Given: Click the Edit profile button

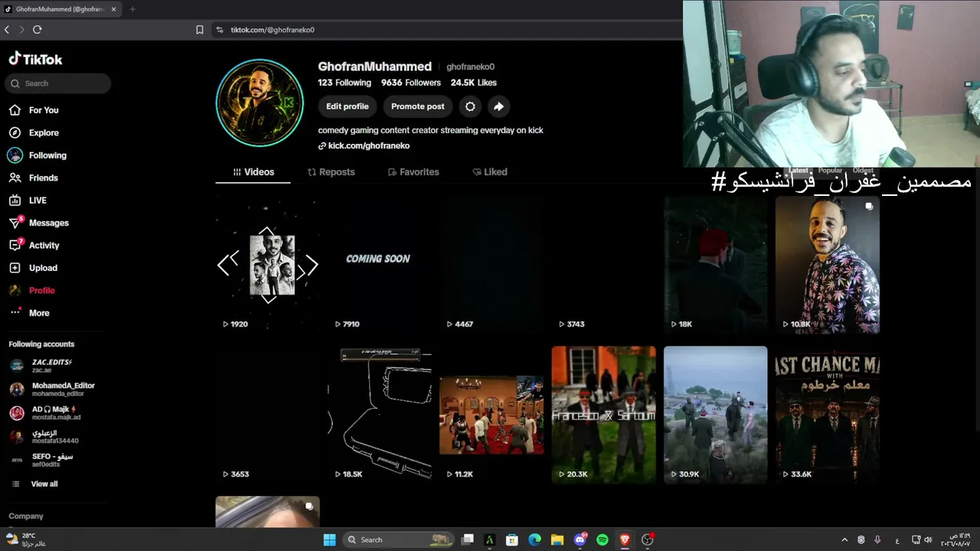Looking at the screenshot, I should click(x=348, y=106).
